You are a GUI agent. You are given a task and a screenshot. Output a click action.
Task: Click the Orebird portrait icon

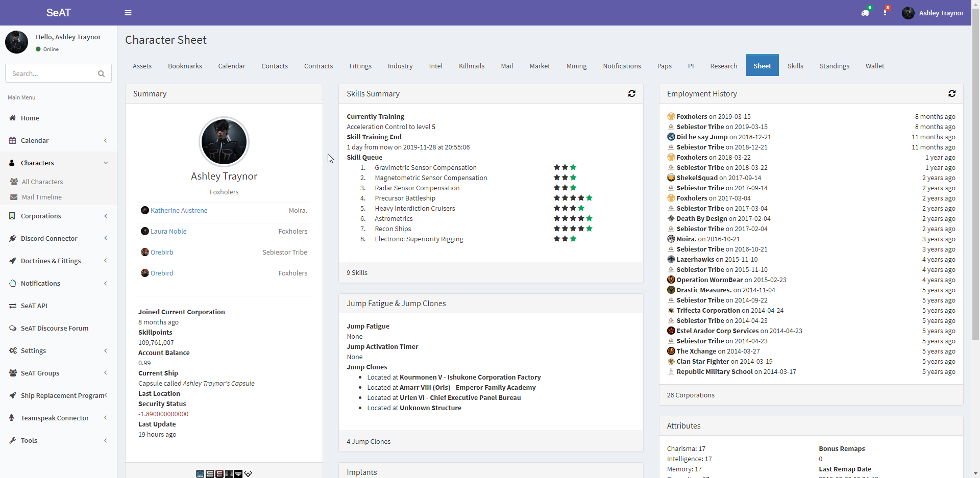point(145,273)
